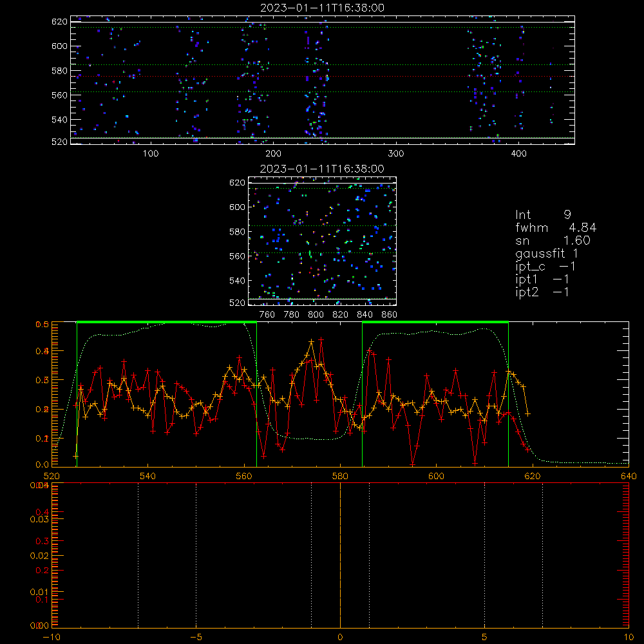Click y-axis label 560 on middle image panel
Viewport: 644px width, 644px height.
pyautogui.click(x=238, y=256)
